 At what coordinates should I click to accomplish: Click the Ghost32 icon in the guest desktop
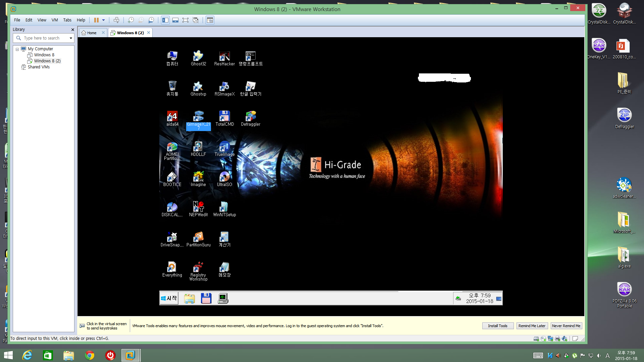pyautogui.click(x=198, y=58)
